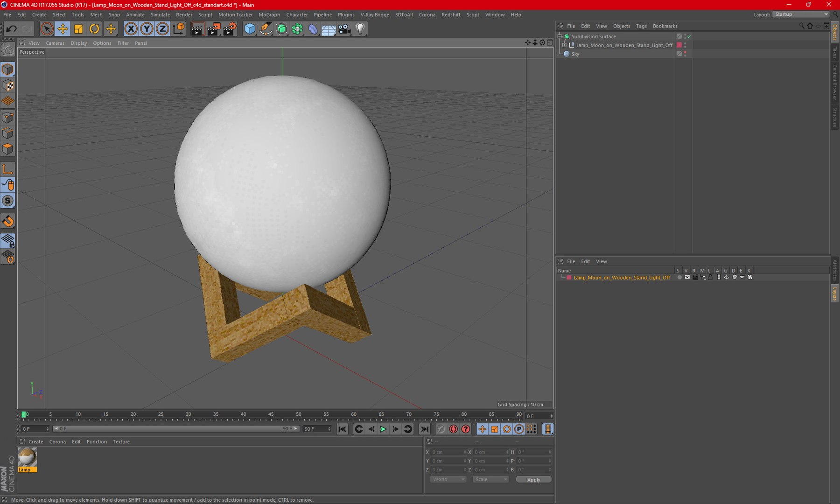Switch to Polygons mode in left palette
The height and width of the screenshot is (504, 840).
coord(8,149)
